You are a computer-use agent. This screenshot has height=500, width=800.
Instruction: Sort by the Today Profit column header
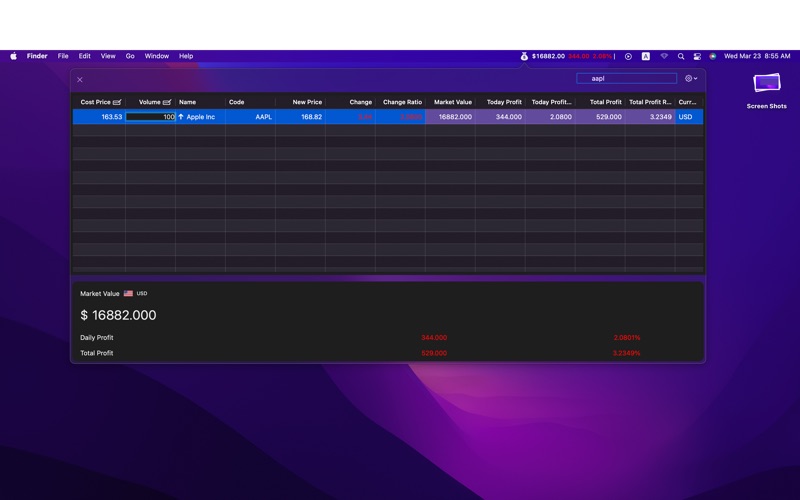coord(501,102)
